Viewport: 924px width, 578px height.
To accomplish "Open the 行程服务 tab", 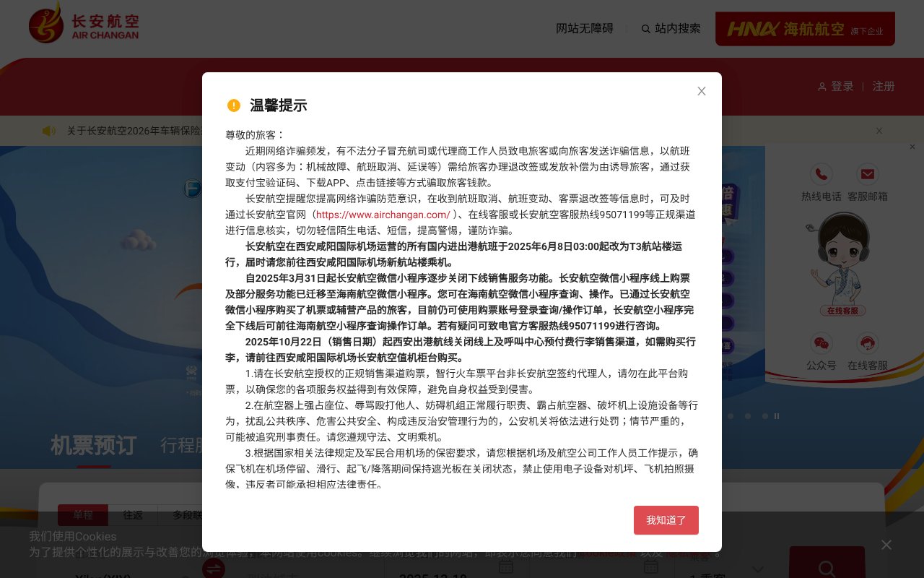I will (188, 446).
